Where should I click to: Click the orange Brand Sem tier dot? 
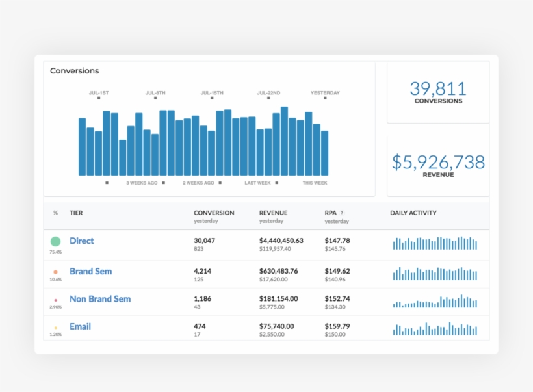click(x=55, y=272)
